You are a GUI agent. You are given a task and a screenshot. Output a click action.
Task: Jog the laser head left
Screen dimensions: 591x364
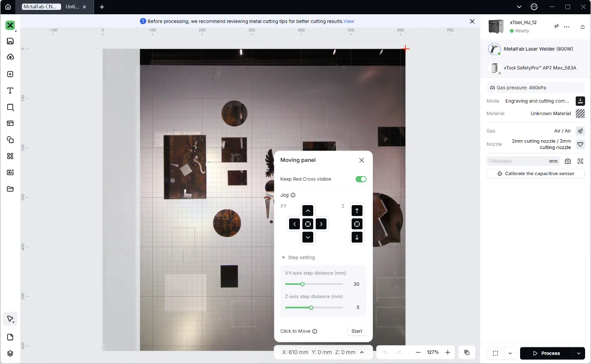pos(295,224)
